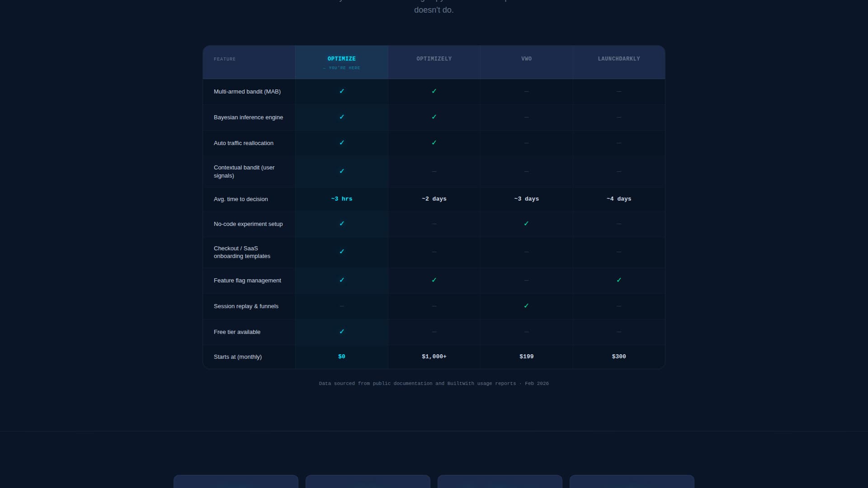Select the LAUNCHDARKLY column header
868x488 pixels.
tap(618, 58)
